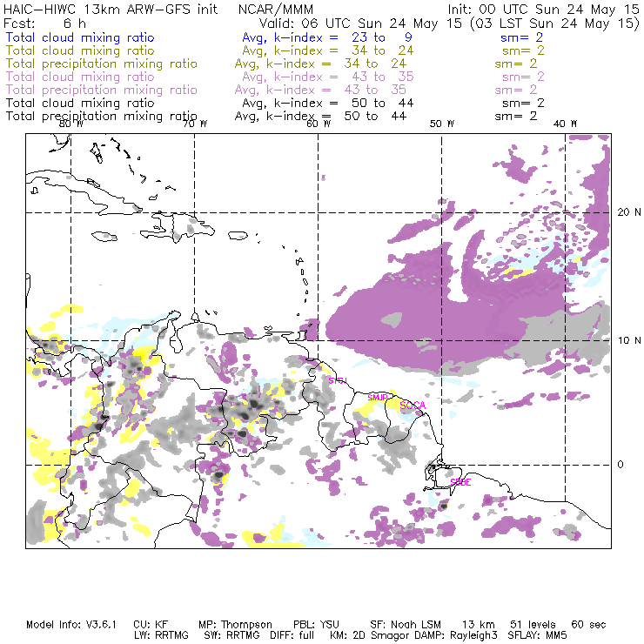The height and width of the screenshot is (644, 644).
Task: Click 'Avg, k-index = 23 to 9'
Action: [327, 37]
